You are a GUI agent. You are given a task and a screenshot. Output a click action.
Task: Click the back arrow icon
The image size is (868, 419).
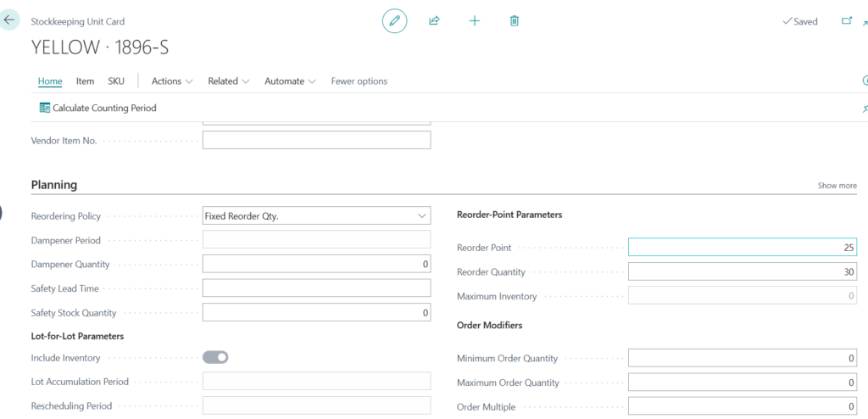(x=9, y=20)
